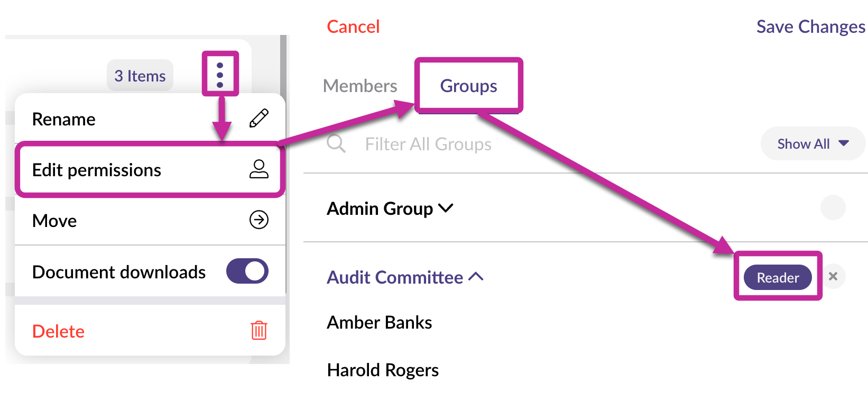
Task: Click Save Changes
Action: tap(810, 26)
